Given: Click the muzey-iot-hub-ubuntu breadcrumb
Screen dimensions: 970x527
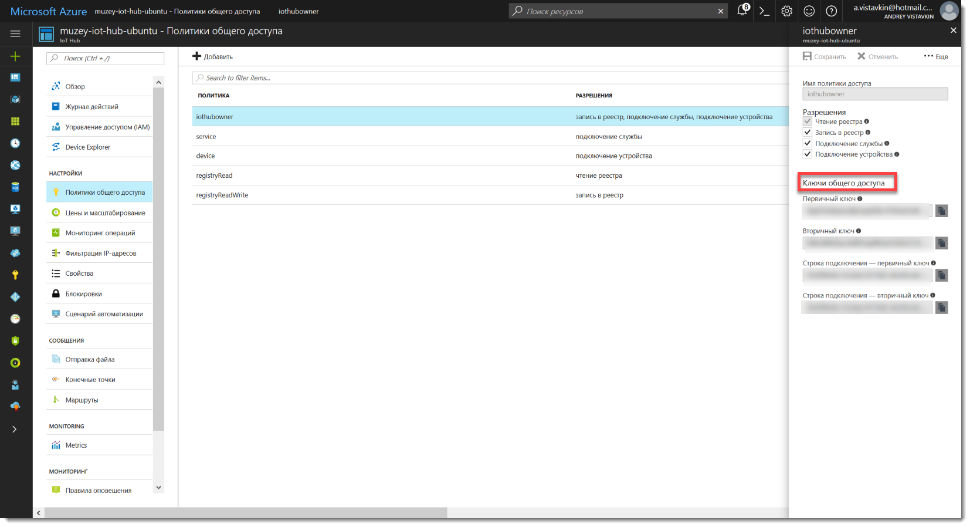Looking at the screenshot, I should point(177,11).
